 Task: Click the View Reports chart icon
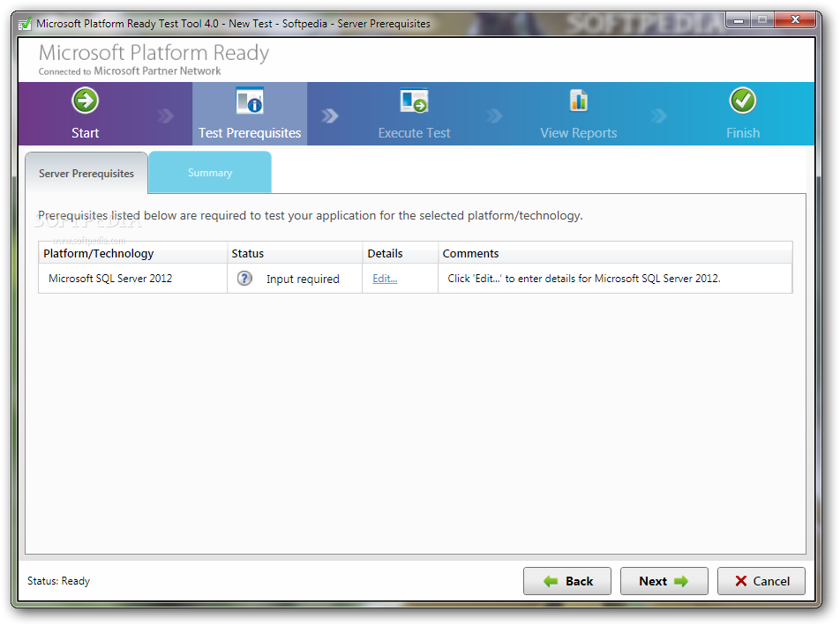pos(579,101)
